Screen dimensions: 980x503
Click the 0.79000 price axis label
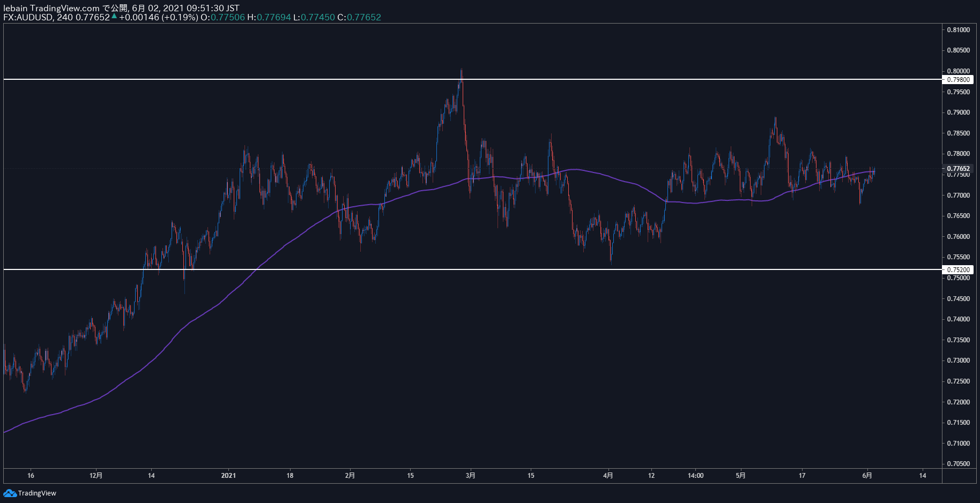click(958, 112)
